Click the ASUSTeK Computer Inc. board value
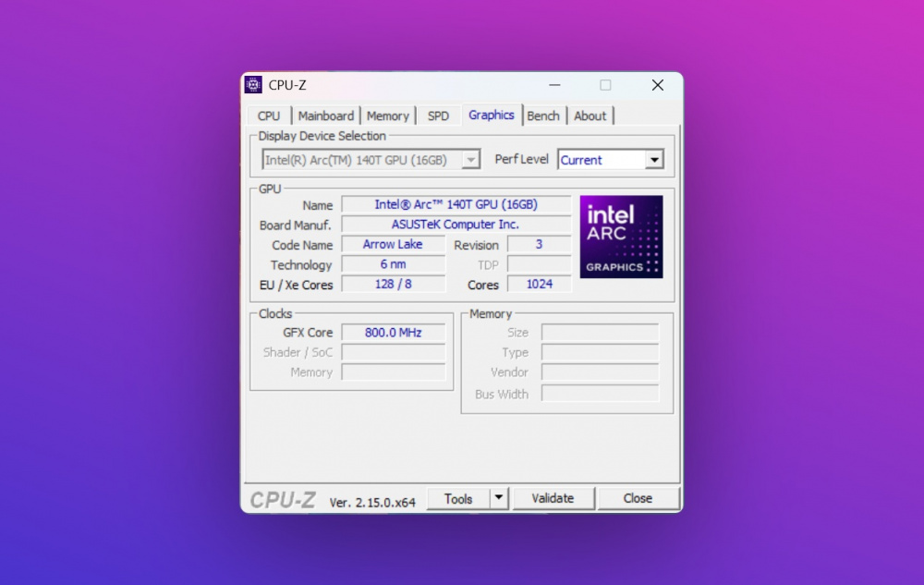 [x=456, y=225]
